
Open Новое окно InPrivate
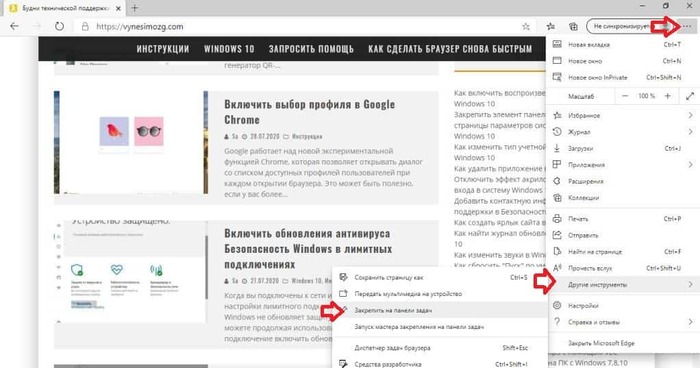(x=623, y=77)
